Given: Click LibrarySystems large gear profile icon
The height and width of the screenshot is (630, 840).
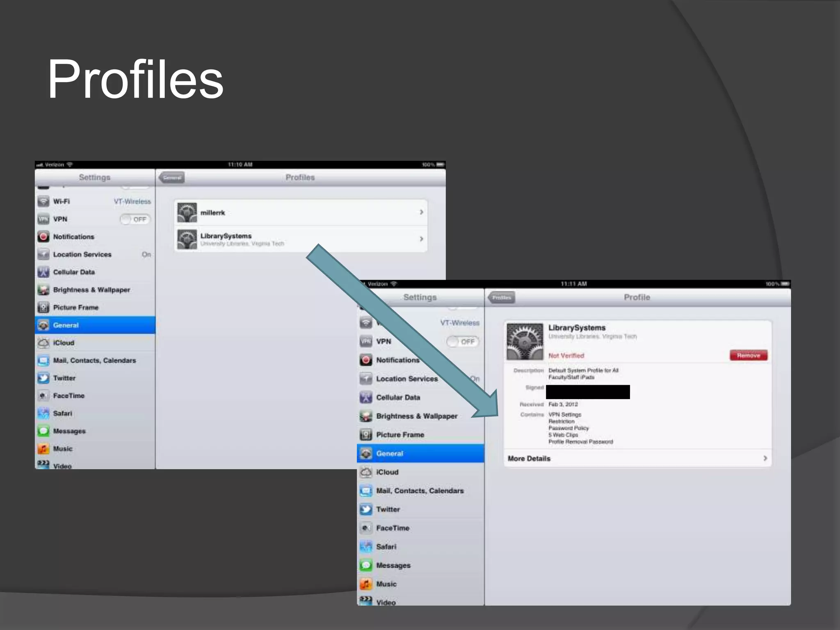Looking at the screenshot, I should click(x=525, y=341).
